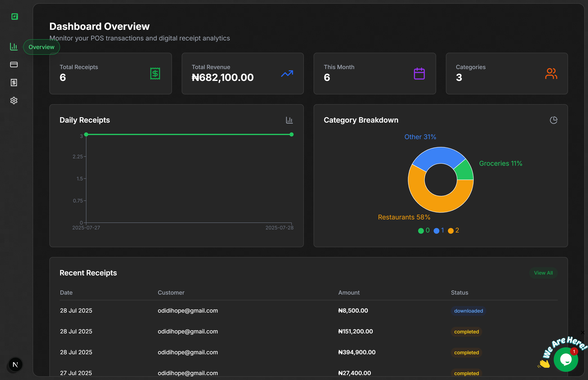This screenshot has width=588, height=380.
Task: Click the ₦682,100.00 revenue value
Action: tap(223, 77)
